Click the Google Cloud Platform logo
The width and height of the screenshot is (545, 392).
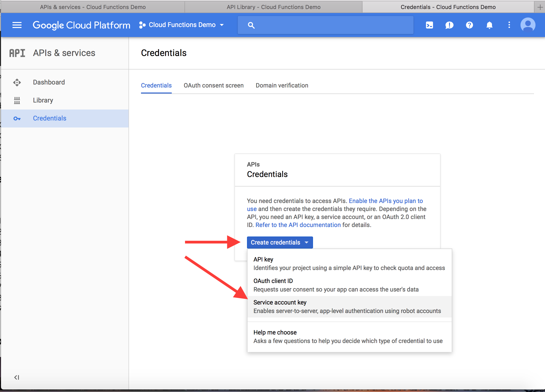81,25
